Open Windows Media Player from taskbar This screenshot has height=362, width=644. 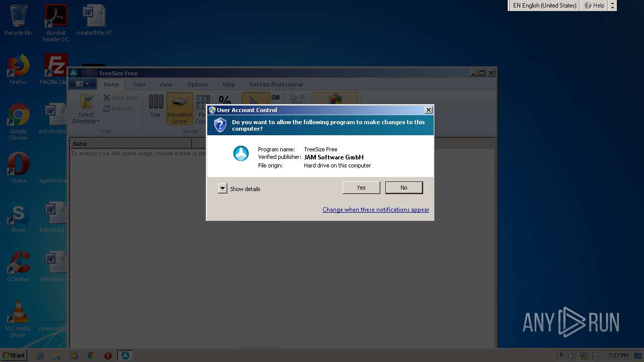coord(74,355)
